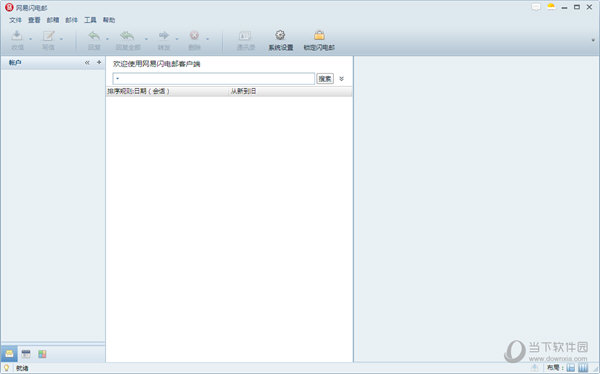600x374 pixels.
Task: Click the sort rule date column header
Action: pyautogui.click(x=167, y=91)
